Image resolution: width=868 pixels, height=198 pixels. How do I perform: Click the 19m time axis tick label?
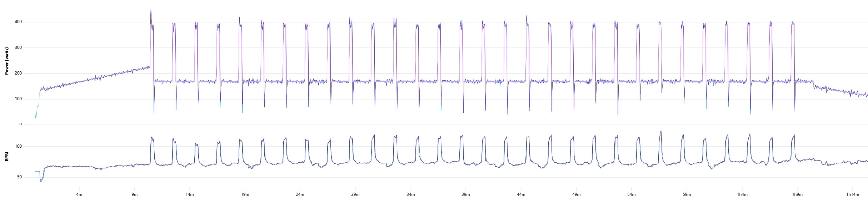245,194
